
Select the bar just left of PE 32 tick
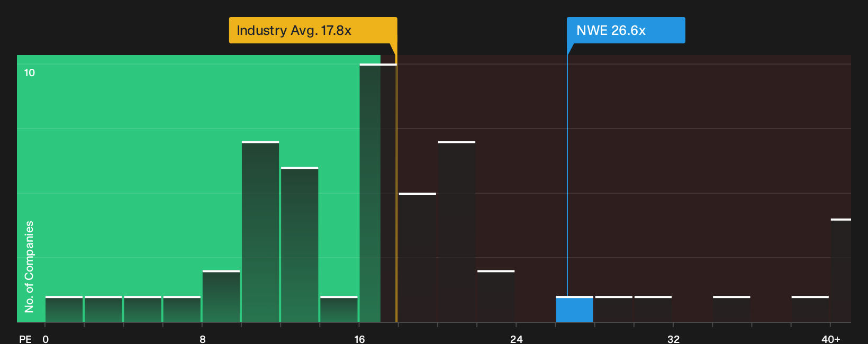(653, 309)
